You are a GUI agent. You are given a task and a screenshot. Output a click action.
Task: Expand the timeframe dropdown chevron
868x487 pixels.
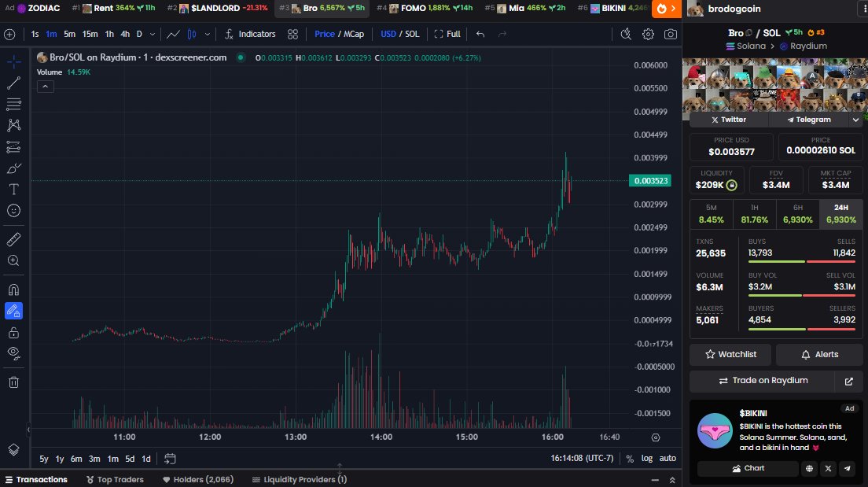click(153, 35)
